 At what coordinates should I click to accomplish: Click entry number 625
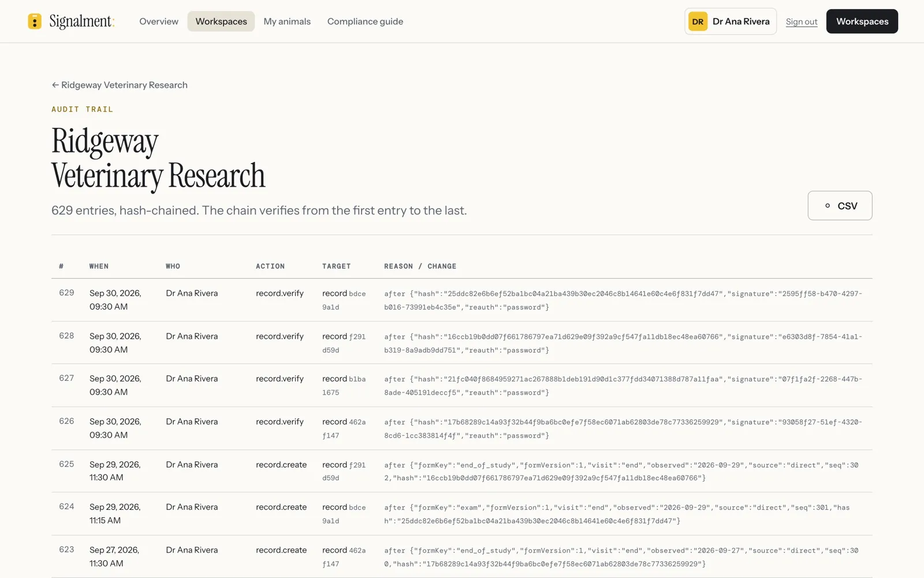point(66,464)
